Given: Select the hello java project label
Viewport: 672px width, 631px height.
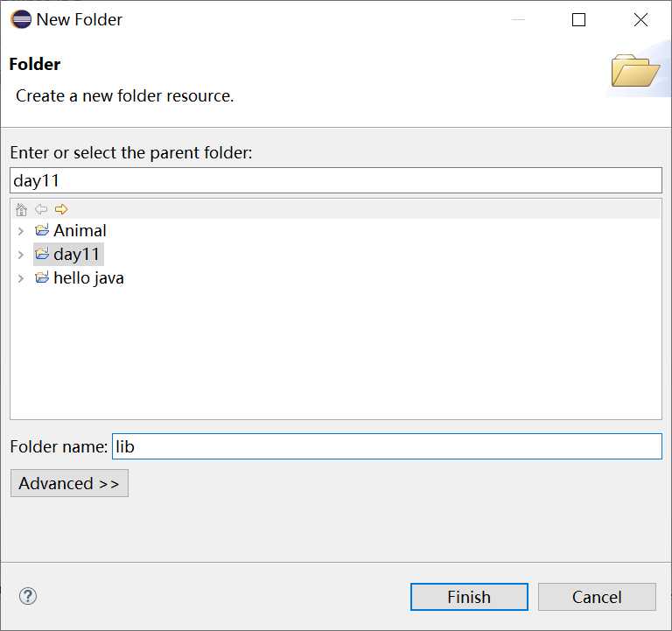Looking at the screenshot, I should point(88,278).
